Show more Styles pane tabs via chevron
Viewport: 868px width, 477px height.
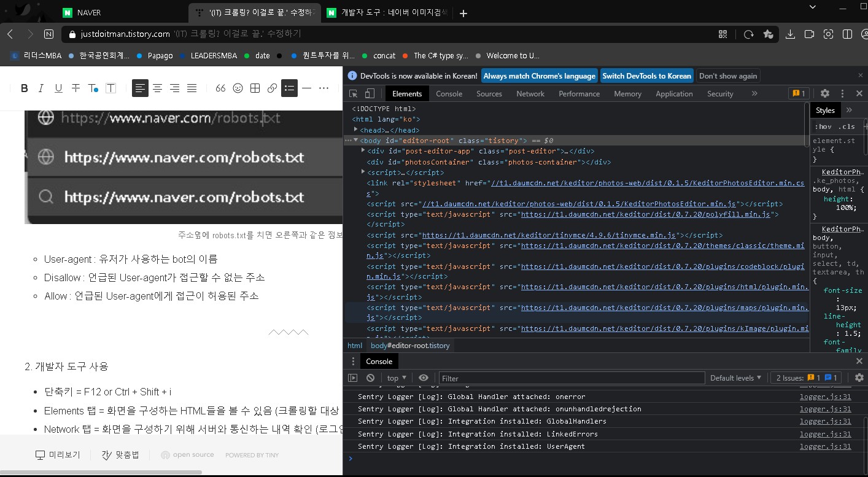849,110
